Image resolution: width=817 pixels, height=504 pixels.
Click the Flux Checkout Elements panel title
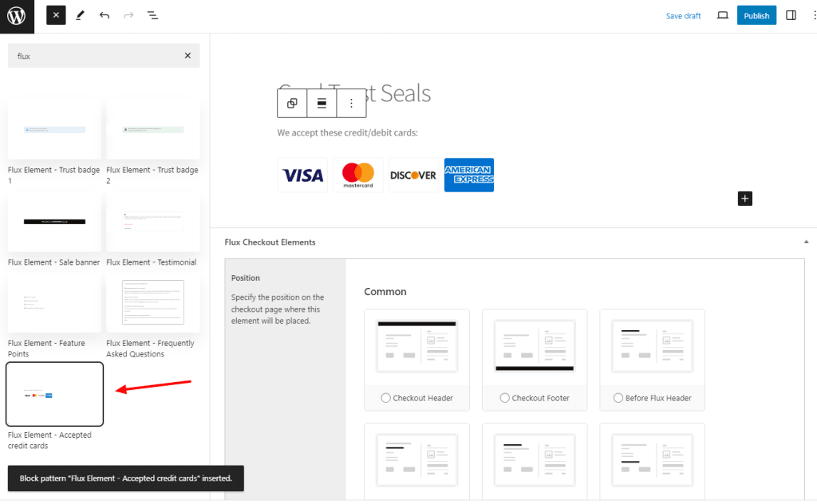270,242
